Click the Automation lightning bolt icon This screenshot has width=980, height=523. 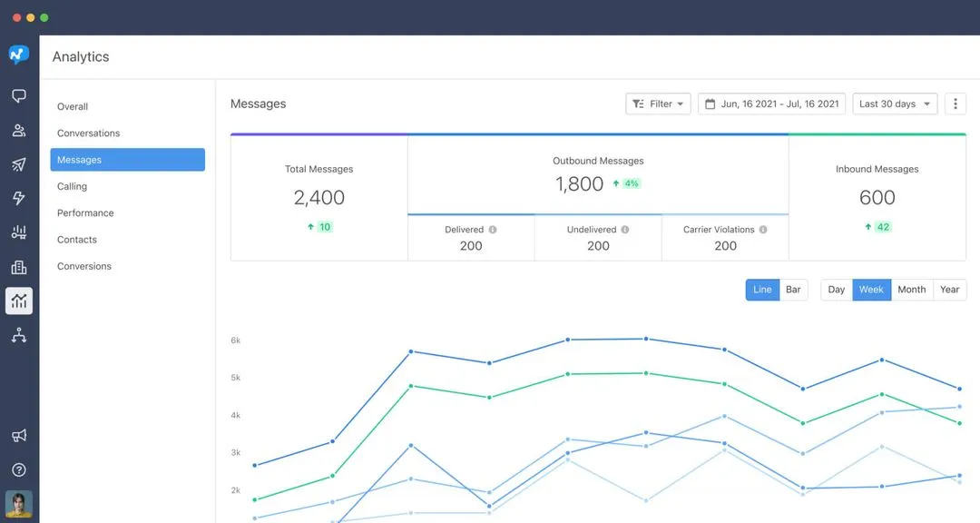click(19, 198)
